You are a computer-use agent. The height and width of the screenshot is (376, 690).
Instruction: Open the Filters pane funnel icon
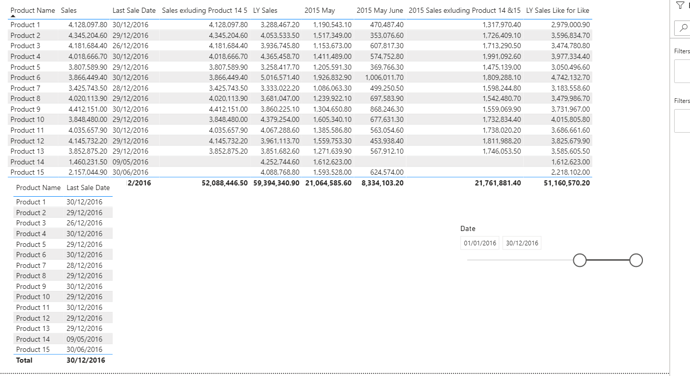coord(680,5)
